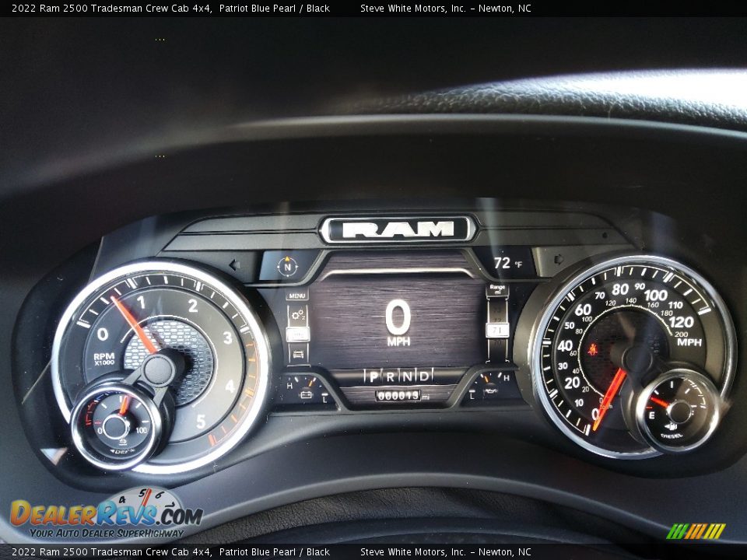Image resolution: width=747 pixels, height=560 pixels.
Task: Click the MPH label on speedometer dial
Action: click(689, 342)
